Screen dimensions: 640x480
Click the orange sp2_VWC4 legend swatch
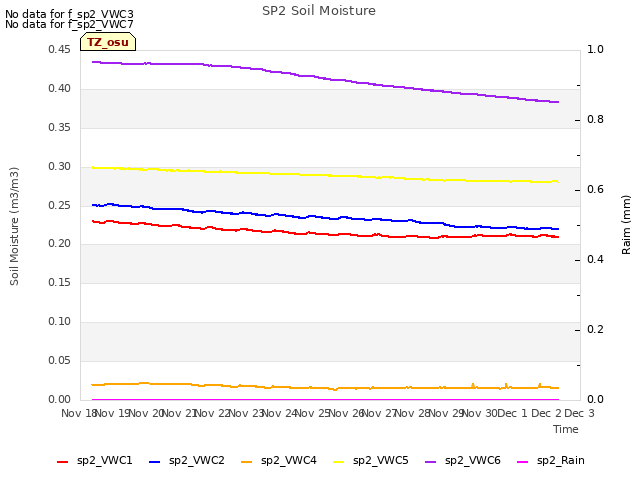point(247,462)
